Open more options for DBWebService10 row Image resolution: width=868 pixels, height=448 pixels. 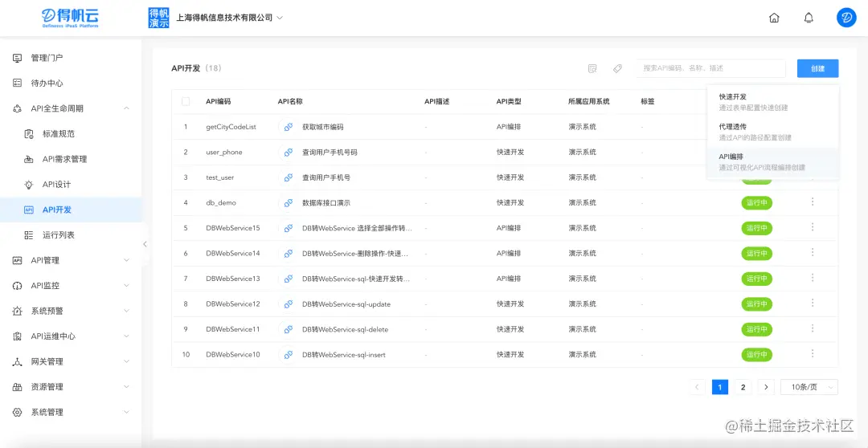point(812,354)
